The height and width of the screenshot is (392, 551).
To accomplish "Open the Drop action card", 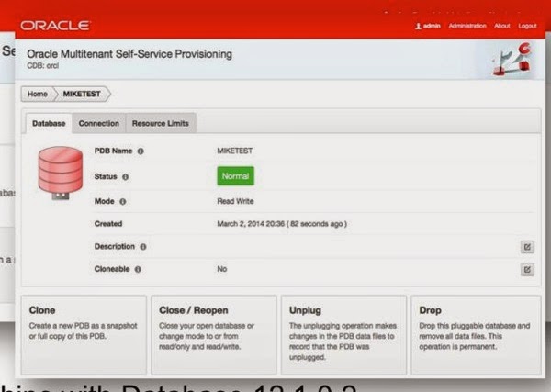I will (x=476, y=335).
